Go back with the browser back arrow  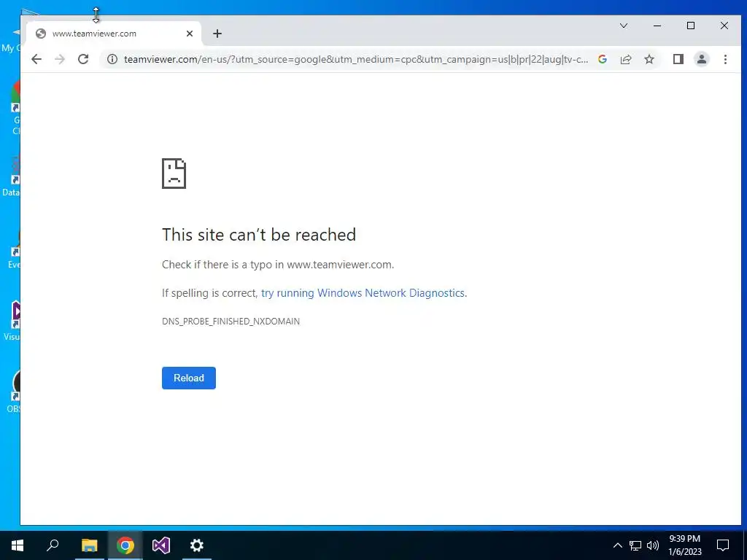pos(36,59)
